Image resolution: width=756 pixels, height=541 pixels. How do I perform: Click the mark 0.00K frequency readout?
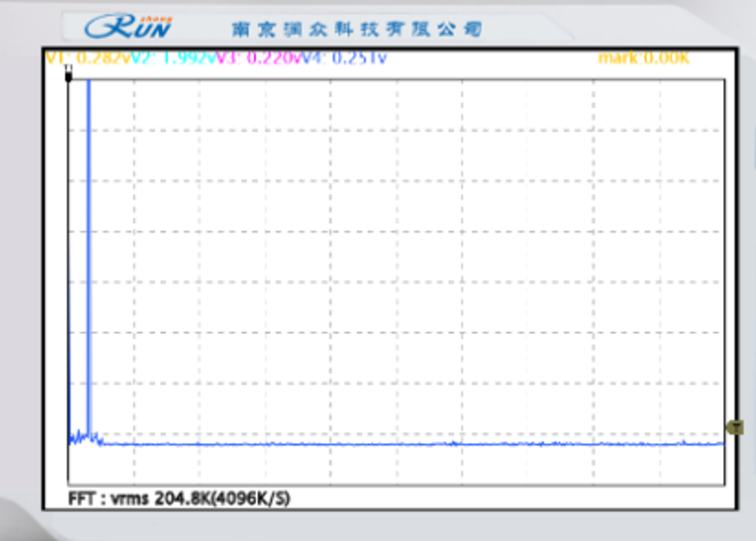(x=644, y=58)
